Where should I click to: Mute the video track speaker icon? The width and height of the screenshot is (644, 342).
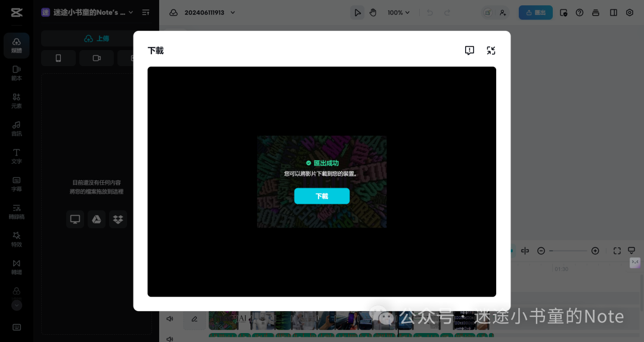pos(169,319)
